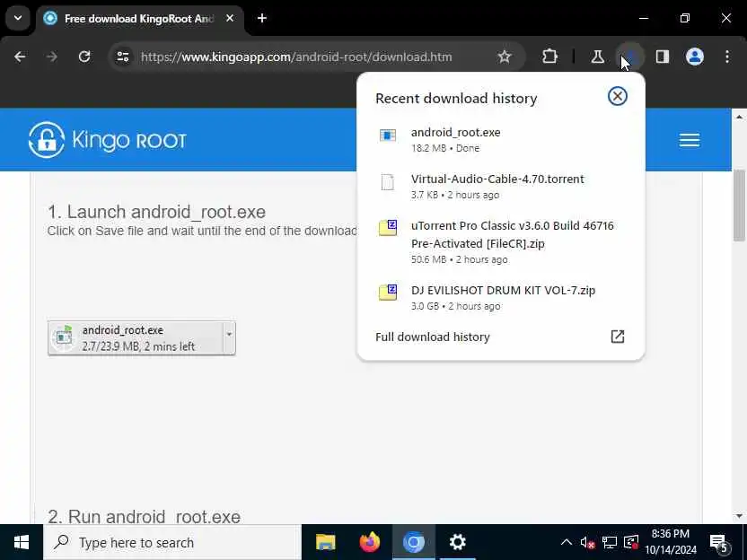Click the Kingo ROOT logo

pos(108,139)
